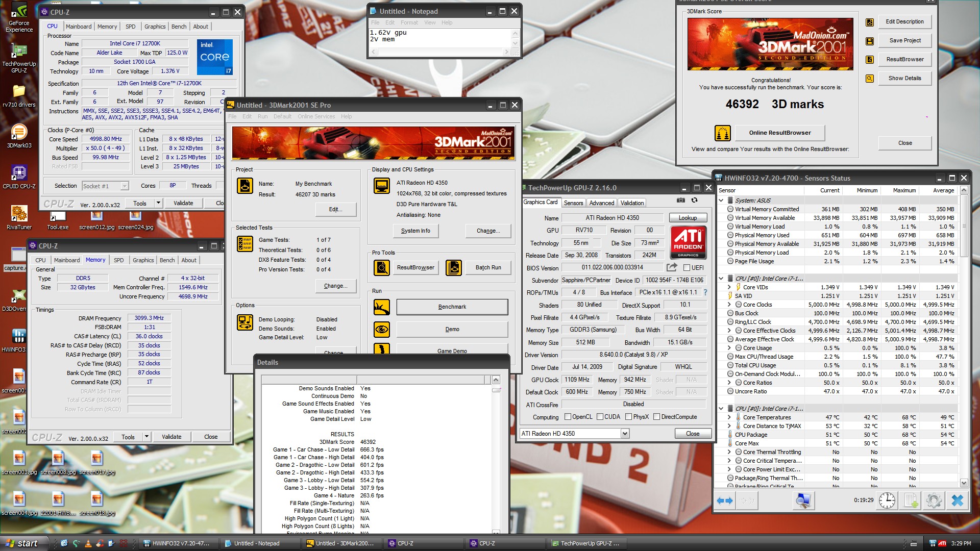Click the Options settings icon in 3DMark2001

245,322
